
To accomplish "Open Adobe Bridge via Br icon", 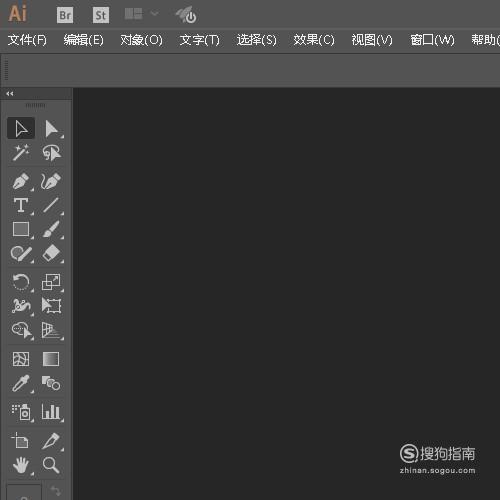I will [65, 15].
